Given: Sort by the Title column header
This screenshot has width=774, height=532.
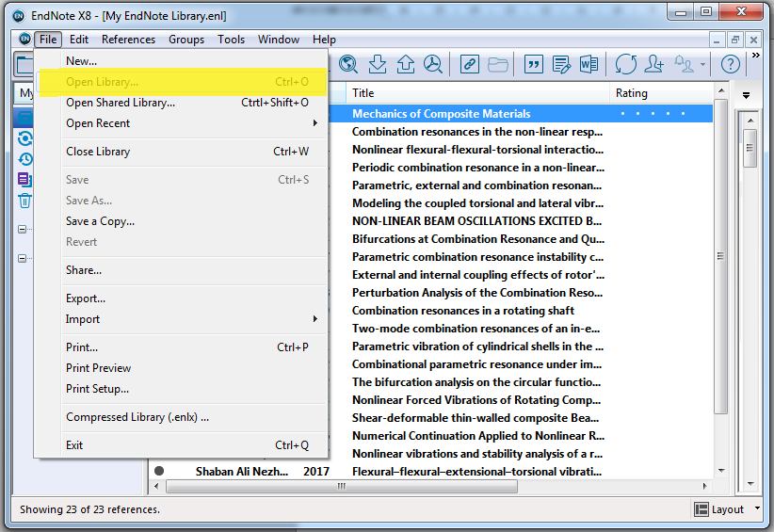Looking at the screenshot, I should 477,93.
